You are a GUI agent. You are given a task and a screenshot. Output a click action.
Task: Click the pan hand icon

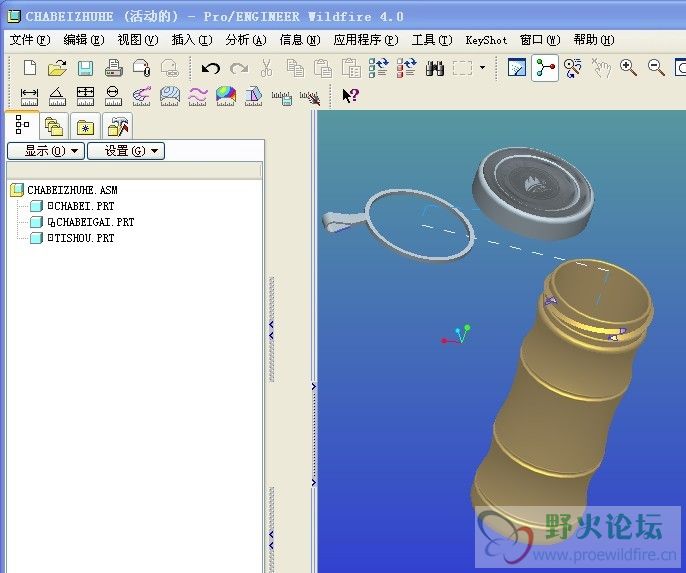pos(601,68)
